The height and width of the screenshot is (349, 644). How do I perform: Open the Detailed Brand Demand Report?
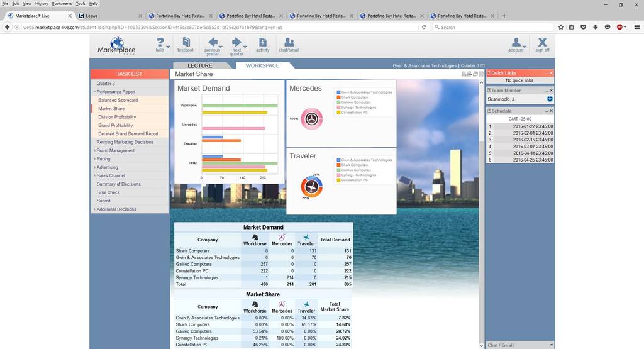(130, 134)
